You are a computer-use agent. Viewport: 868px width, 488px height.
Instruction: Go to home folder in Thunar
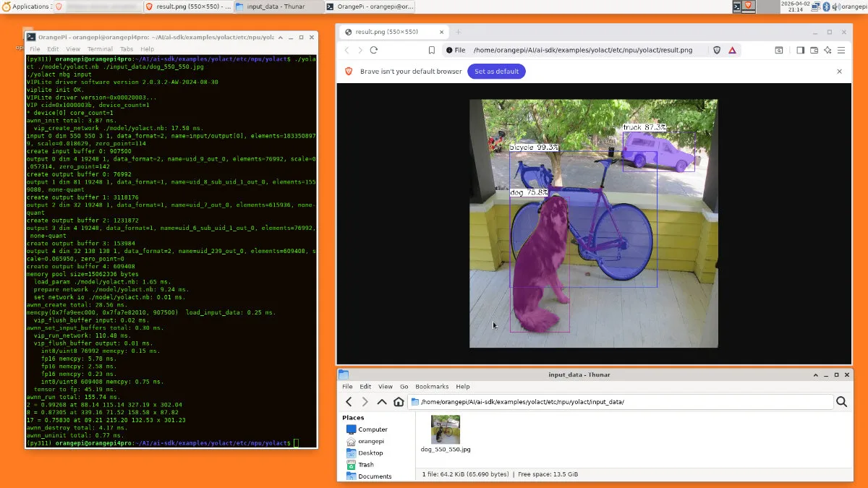399,402
